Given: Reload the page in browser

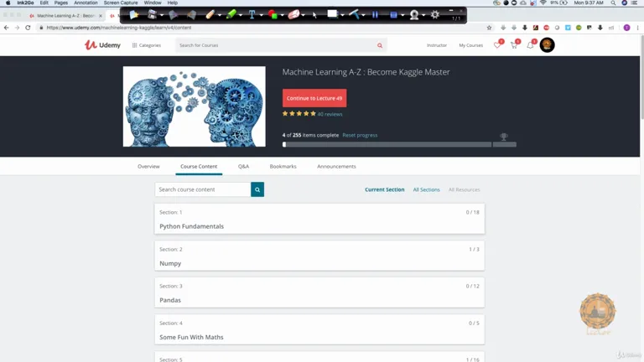Looking at the screenshot, I should pos(28,28).
